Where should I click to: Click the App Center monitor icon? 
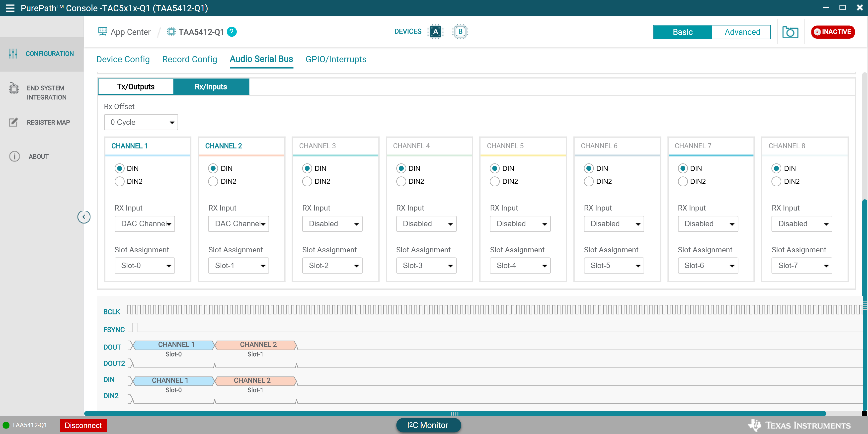click(x=102, y=32)
